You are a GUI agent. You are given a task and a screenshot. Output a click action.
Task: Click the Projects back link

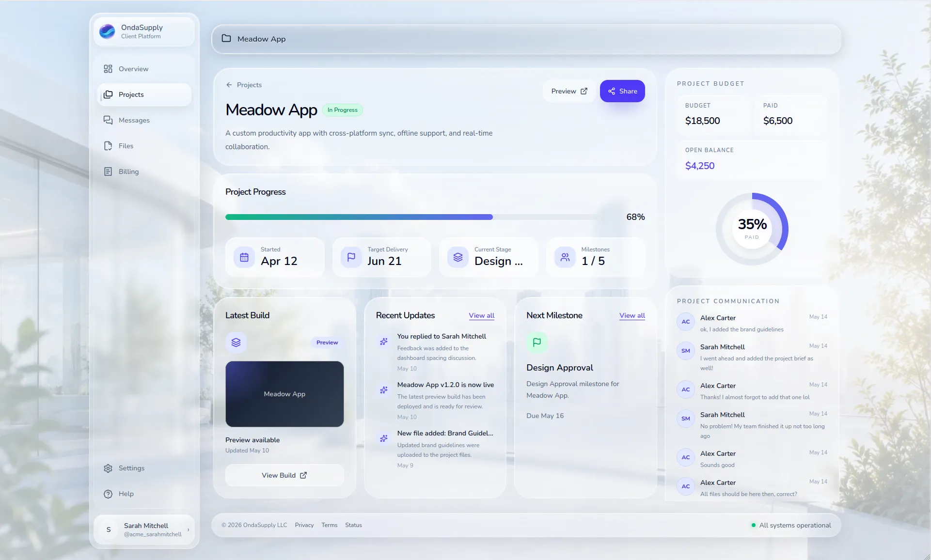[x=244, y=85]
